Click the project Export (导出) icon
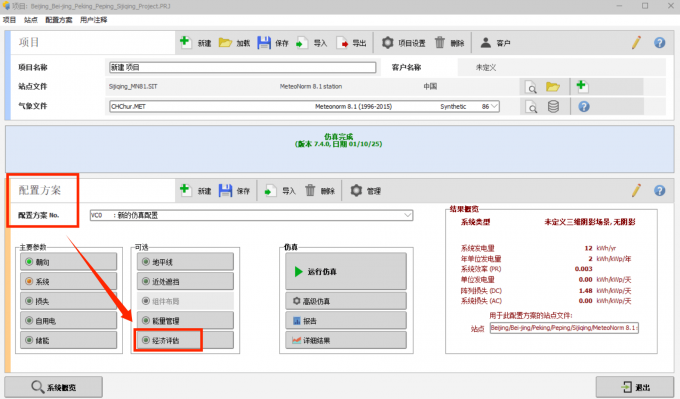 click(x=342, y=43)
